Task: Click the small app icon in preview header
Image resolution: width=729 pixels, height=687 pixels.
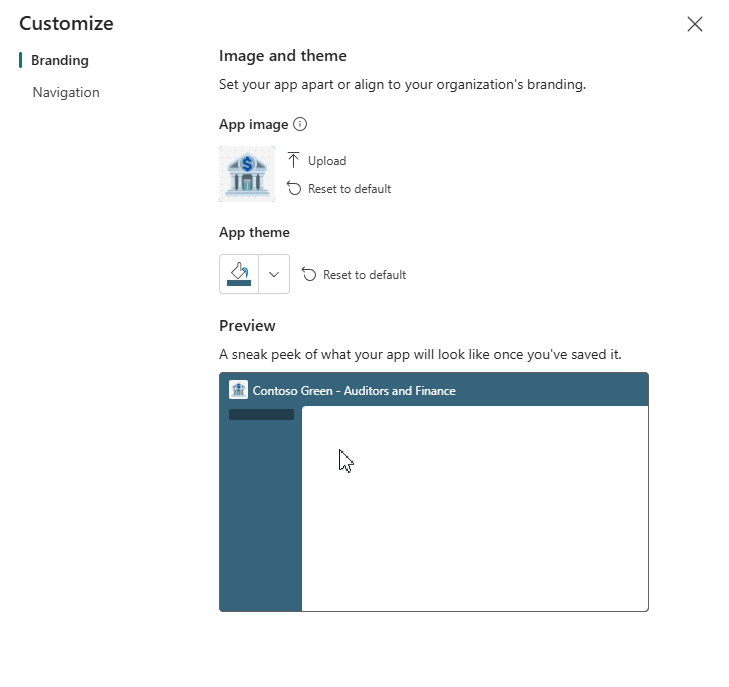Action: coord(238,390)
